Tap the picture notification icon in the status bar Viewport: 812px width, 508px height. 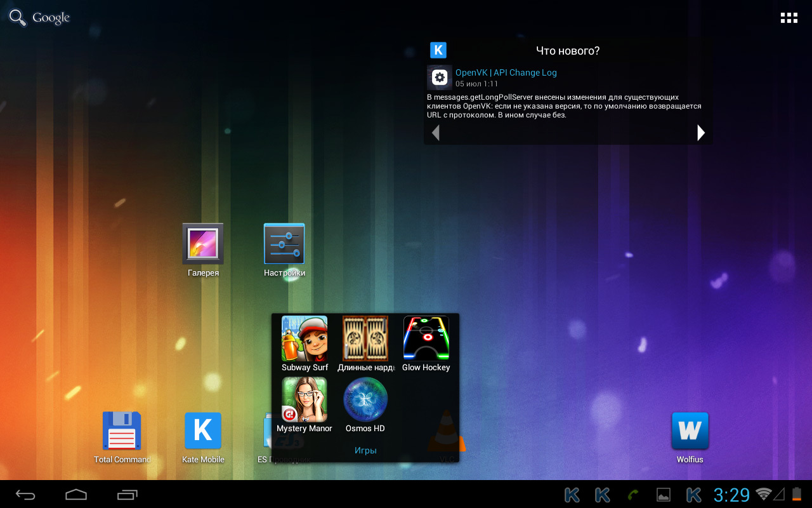[x=664, y=495]
